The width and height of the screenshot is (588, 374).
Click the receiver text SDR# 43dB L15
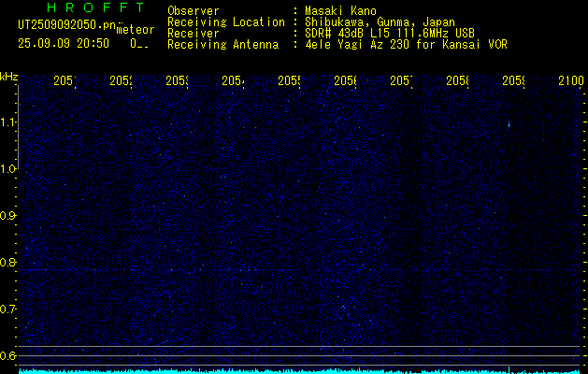pos(347,34)
